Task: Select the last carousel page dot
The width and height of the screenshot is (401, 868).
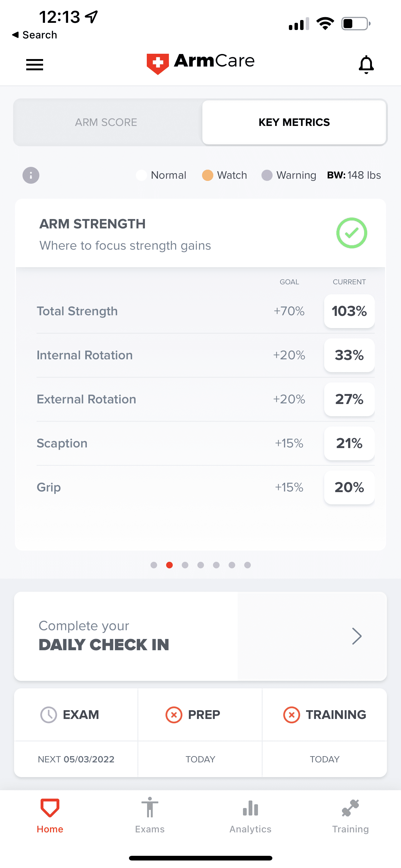Action: [247, 565]
